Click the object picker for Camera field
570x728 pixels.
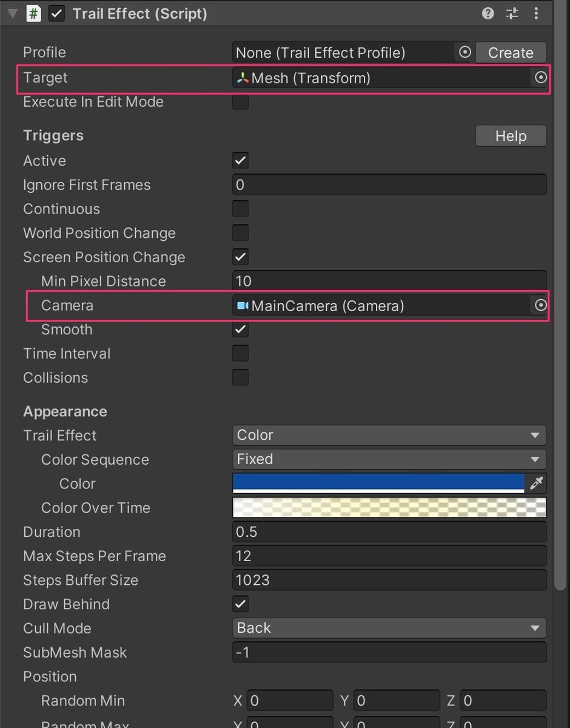pos(540,306)
